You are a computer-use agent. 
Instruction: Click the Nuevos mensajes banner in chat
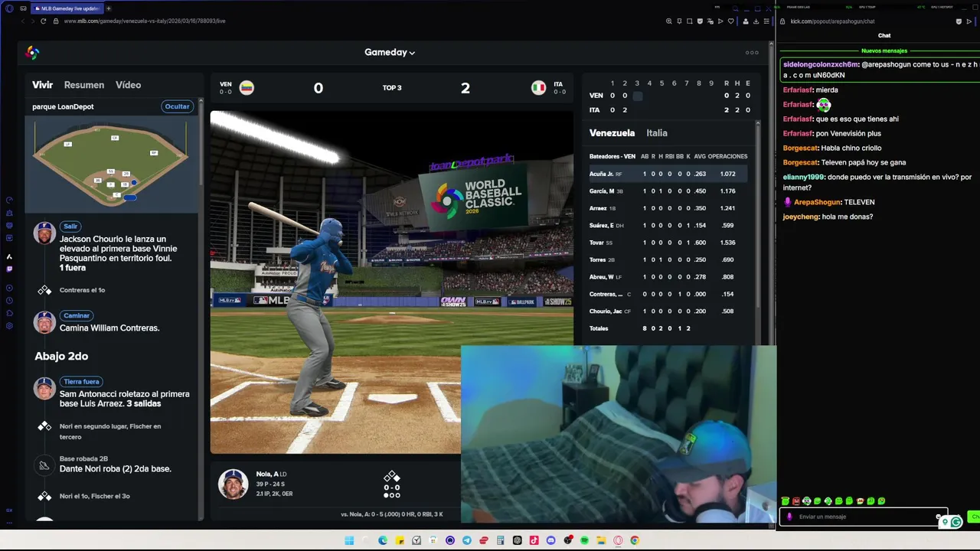[884, 51]
